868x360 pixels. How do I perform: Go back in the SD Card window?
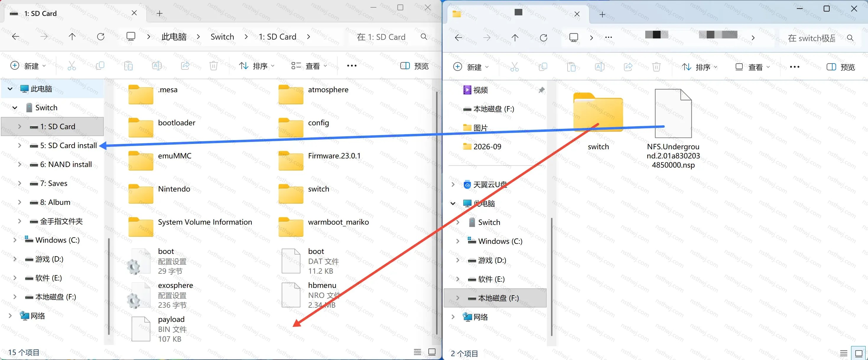click(16, 37)
